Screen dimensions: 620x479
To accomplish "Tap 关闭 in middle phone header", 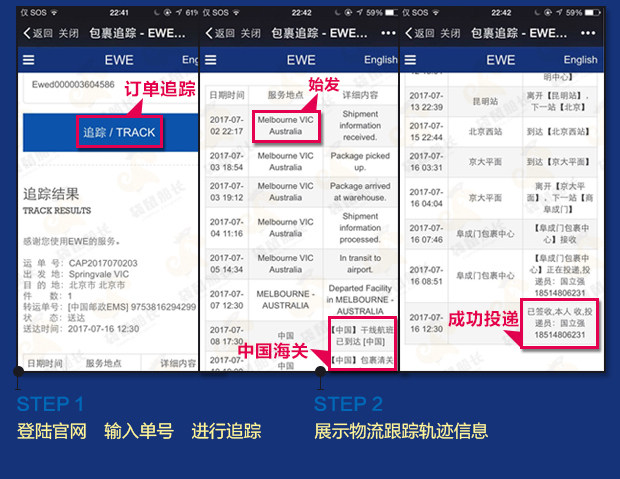I will [x=251, y=33].
